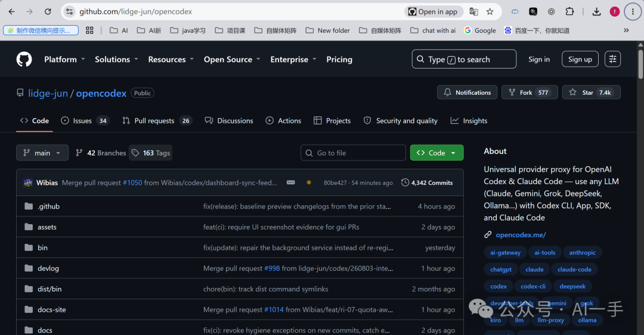The width and height of the screenshot is (644, 335).
Task: Click the deepseek topic tag
Action: 572,286
